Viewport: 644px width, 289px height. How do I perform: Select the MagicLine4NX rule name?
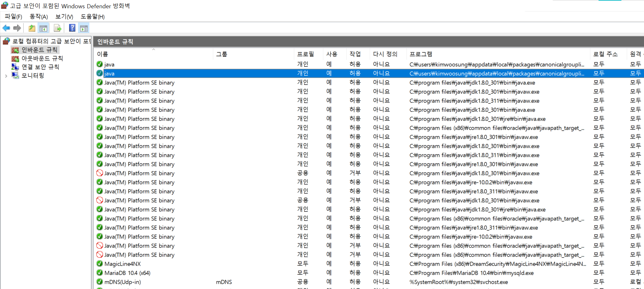(x=122, y=264)
